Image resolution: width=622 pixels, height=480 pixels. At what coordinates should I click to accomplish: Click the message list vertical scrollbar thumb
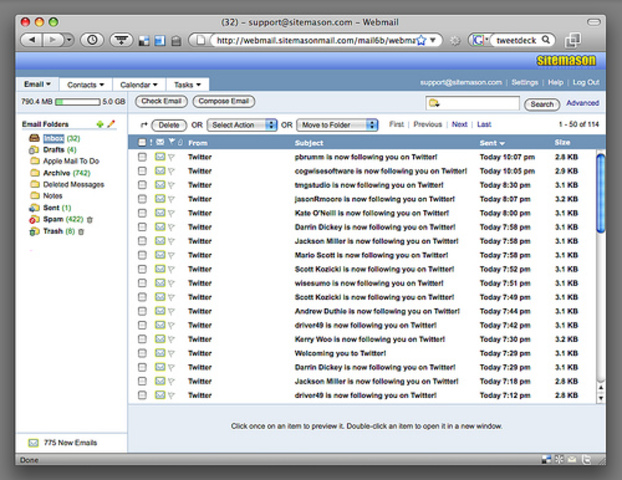tap(601, 193)
